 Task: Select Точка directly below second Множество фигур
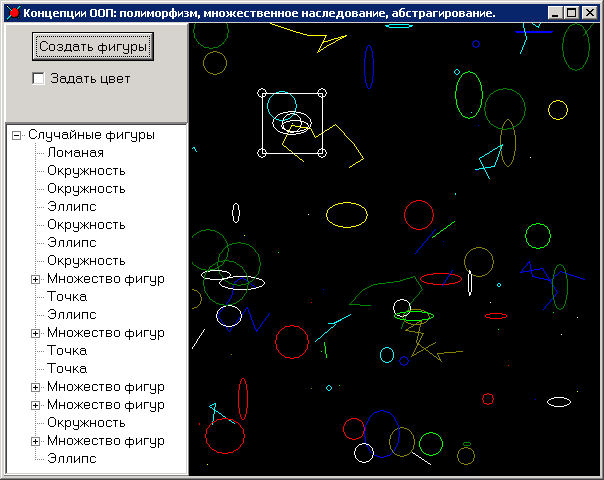point(67,351)
